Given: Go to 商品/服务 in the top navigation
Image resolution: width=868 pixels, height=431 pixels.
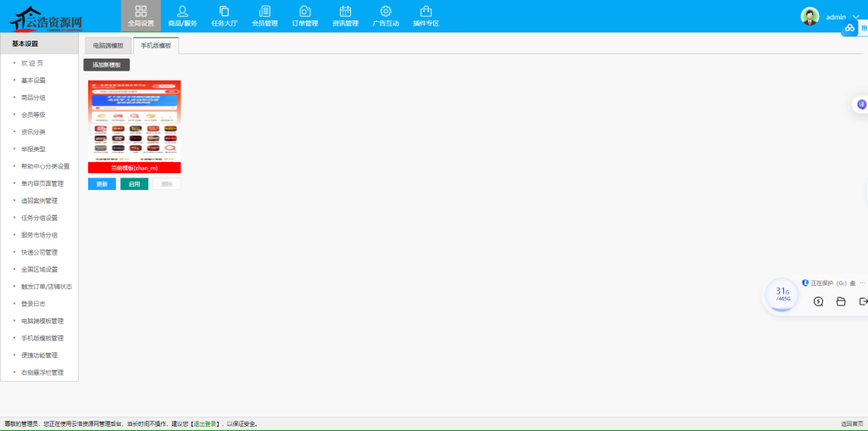Looking at the screenshot, I should 181,15.
